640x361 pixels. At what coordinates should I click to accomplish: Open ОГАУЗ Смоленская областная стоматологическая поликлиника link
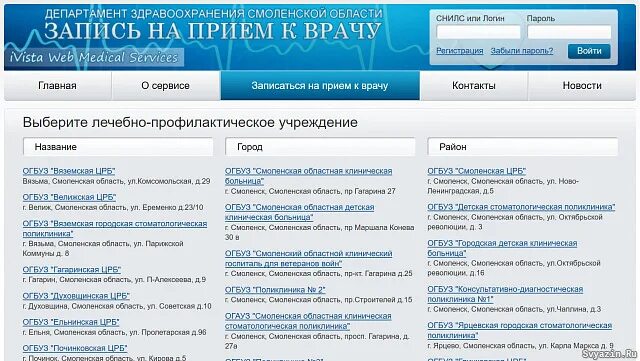[308, 321]
